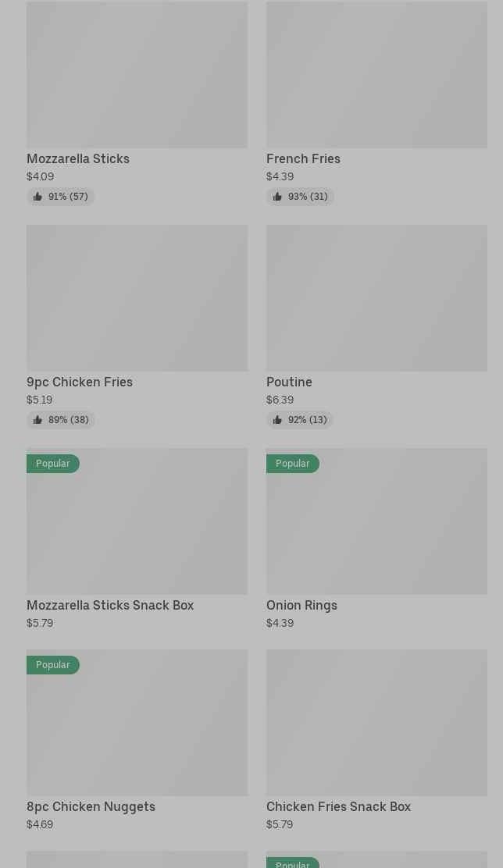Image resolution: width=503 pixels, height=868 pixels.
Task: Click Popular badge on Onion Rings
Action: [x=293, y=464]
